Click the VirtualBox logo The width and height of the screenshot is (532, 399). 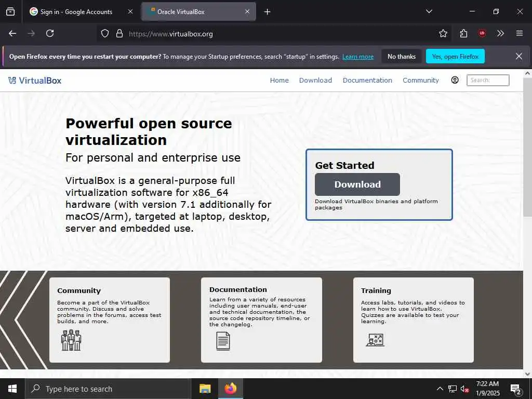click(35, 81)
